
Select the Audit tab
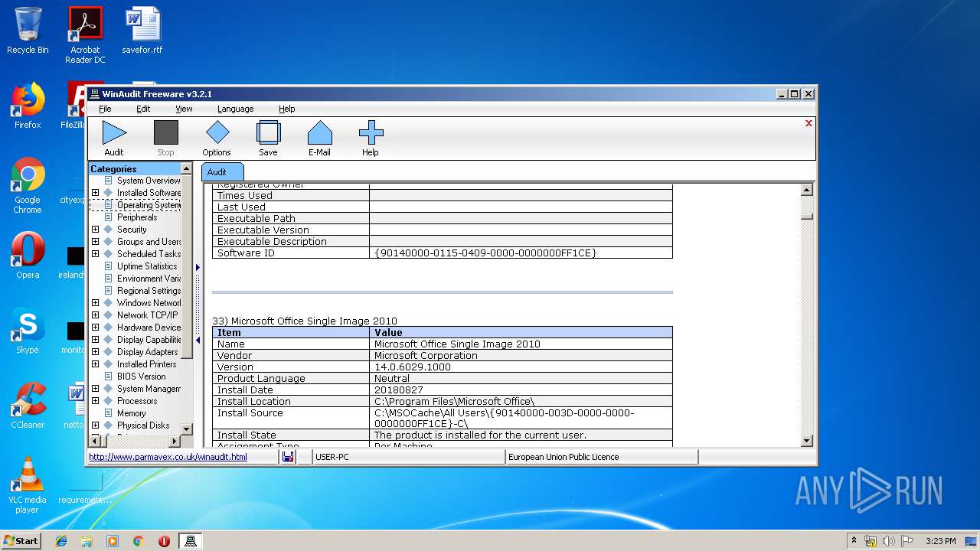click(x=223, y=172)
